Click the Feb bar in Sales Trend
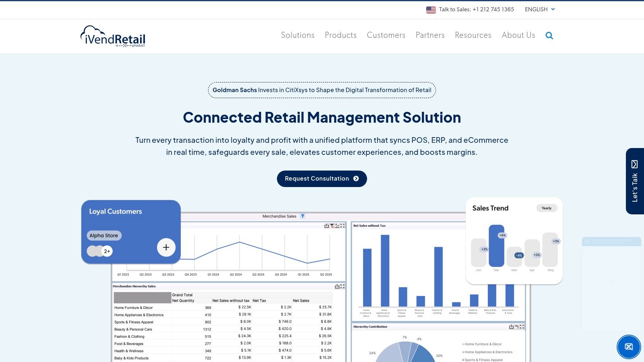This screenshot has width=644, height=362. pyautogui.click(x=496, y=246)
